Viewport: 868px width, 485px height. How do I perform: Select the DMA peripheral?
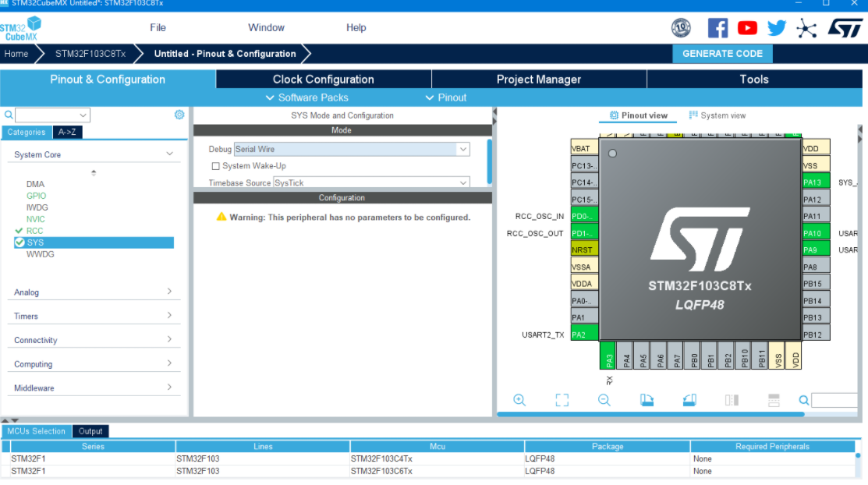tap(35, 184)
